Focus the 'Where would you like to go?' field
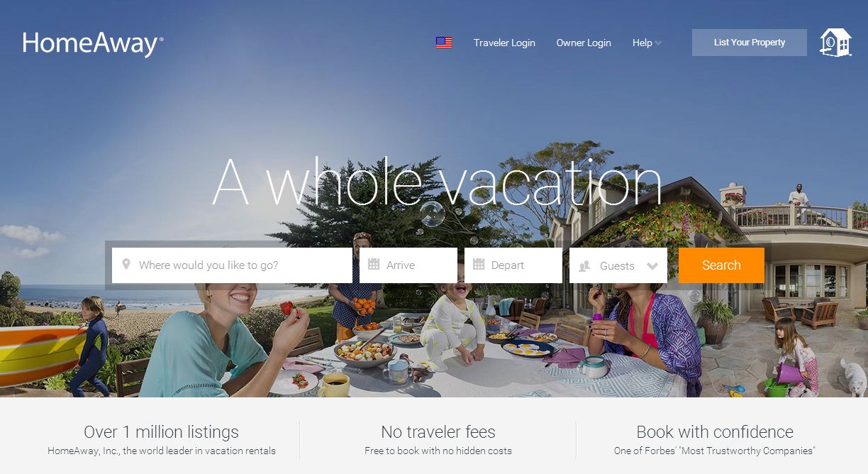 tap(232, 265)
